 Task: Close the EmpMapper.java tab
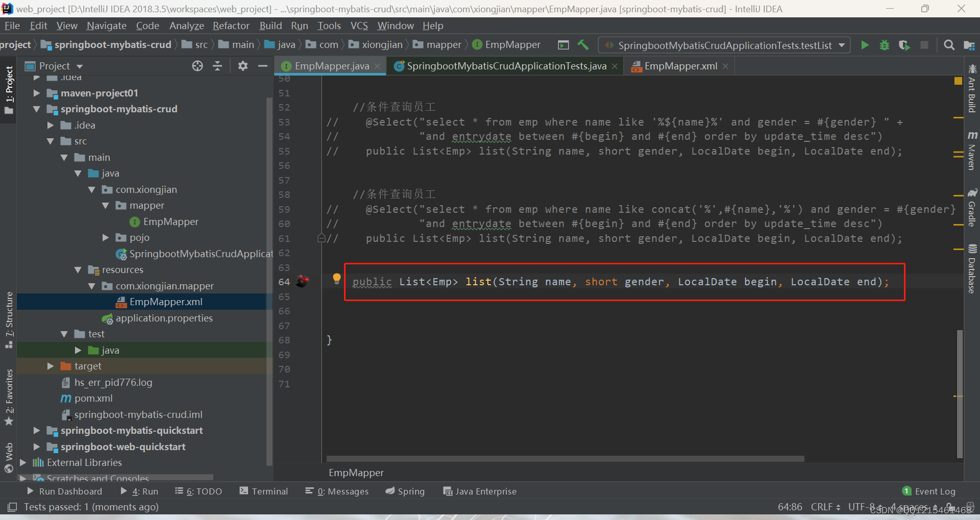(377, 66)
